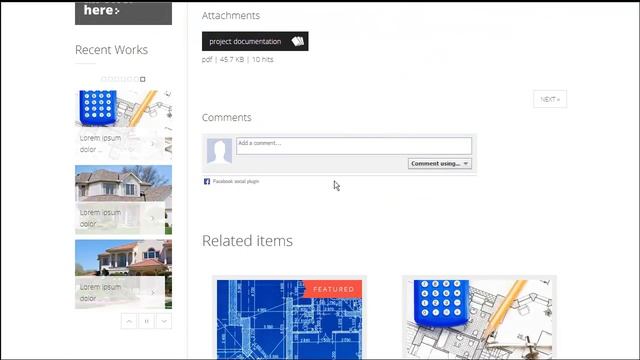
Task: Open the calculator blueprint Recent Works thumbnail
Action: (x=123, y=125)
